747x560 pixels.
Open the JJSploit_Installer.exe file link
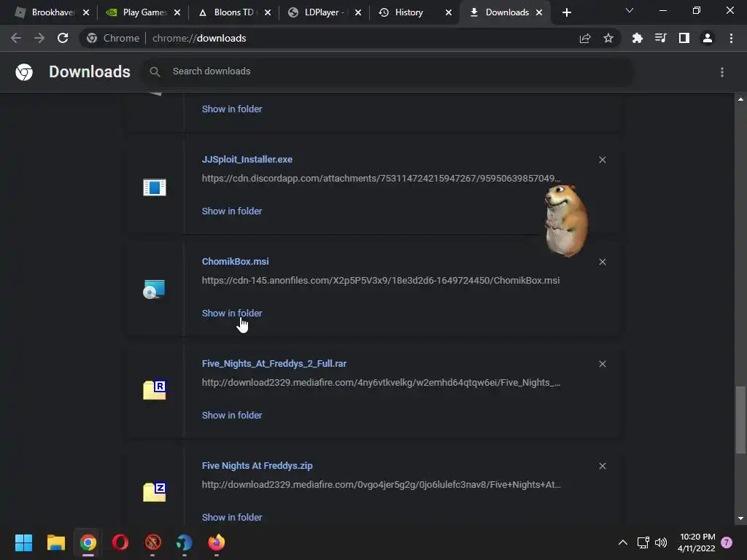pos(247,160)
